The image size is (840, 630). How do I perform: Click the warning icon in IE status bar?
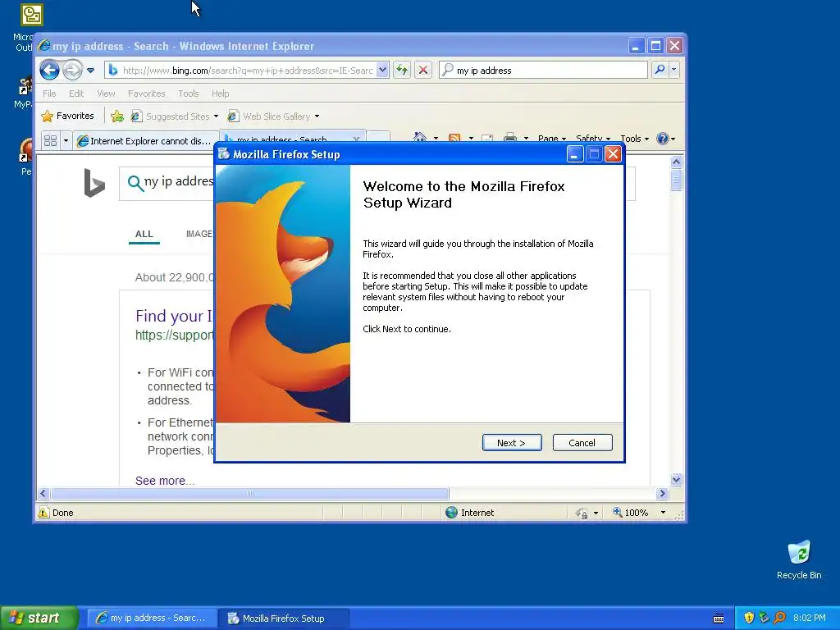[x=43, y=512]
